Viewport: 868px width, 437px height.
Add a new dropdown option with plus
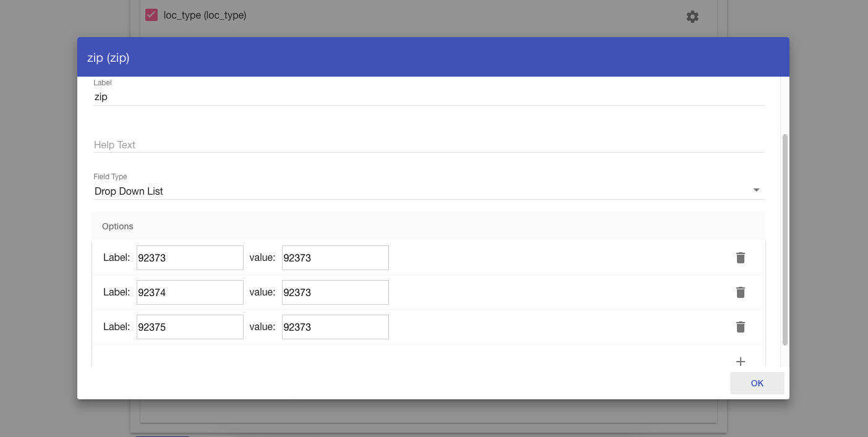[740, 362]
